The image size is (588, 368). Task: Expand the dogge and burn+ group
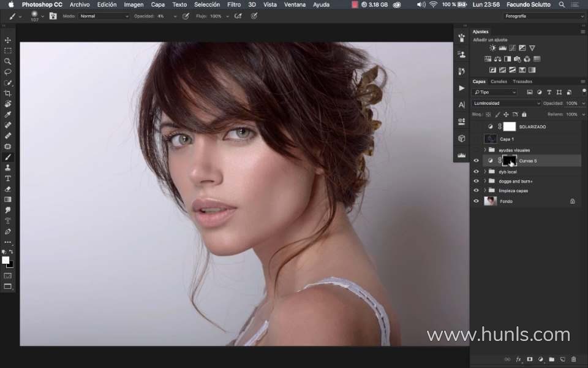(x=485, y=181)
